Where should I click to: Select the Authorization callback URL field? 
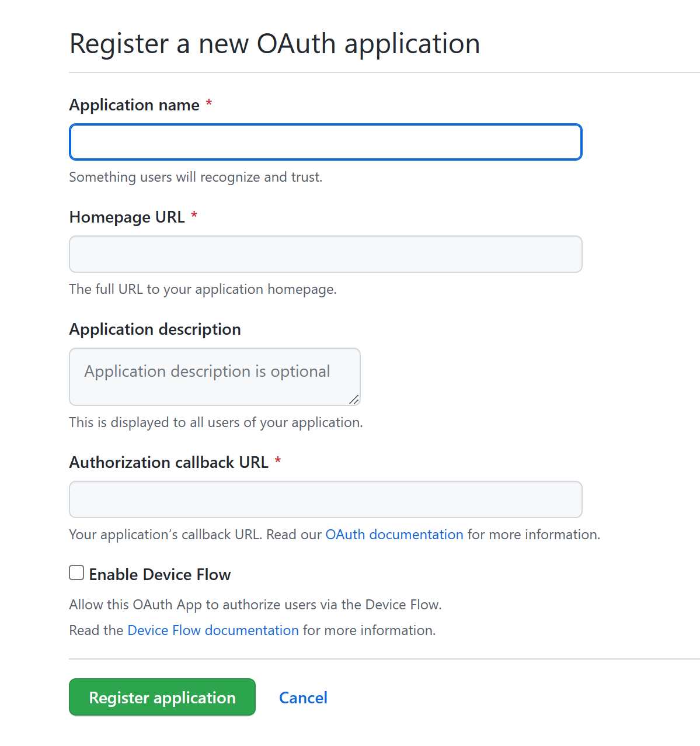click(325, 499)
